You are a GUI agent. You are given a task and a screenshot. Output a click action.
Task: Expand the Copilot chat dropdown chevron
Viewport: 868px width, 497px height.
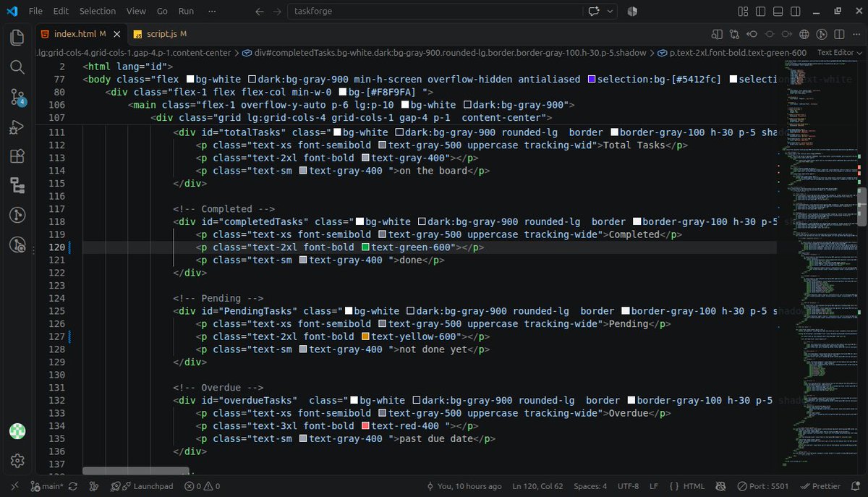tap(610, 12)
